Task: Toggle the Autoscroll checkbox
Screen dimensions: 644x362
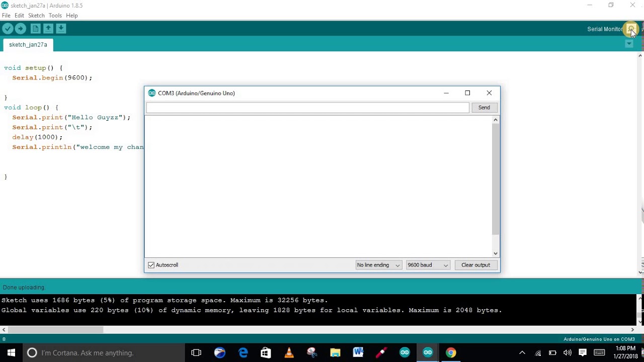Action: (151, 265)
